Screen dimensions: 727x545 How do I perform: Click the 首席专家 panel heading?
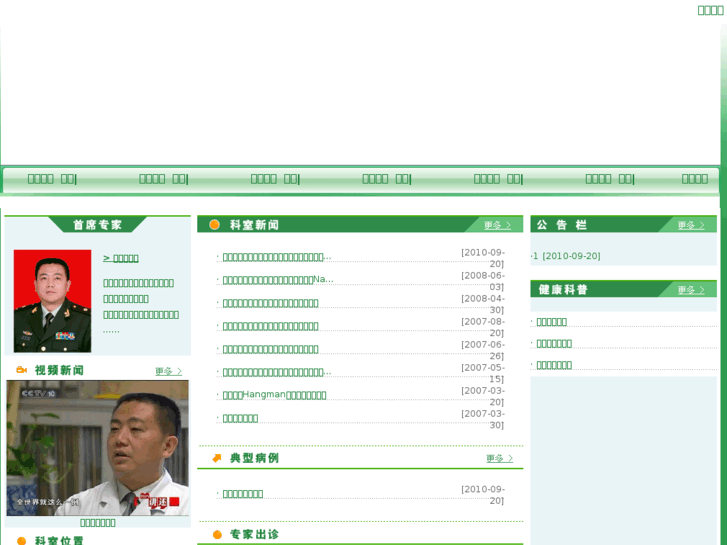coord(97,225)
